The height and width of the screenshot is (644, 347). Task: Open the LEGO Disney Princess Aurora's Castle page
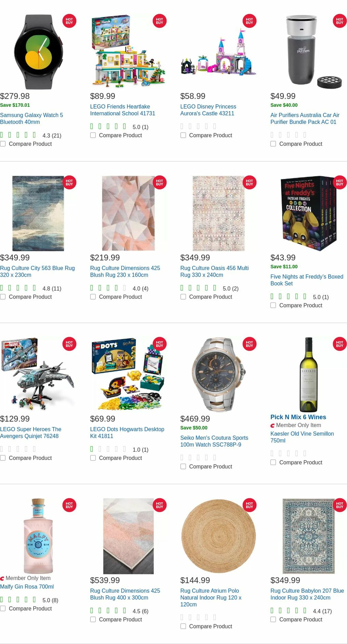coord(208,110)
